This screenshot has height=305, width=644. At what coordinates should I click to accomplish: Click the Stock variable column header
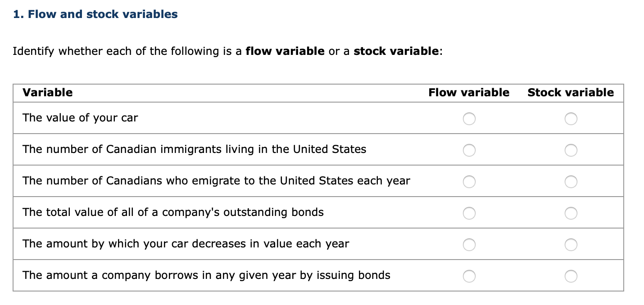tap(571, 93)
